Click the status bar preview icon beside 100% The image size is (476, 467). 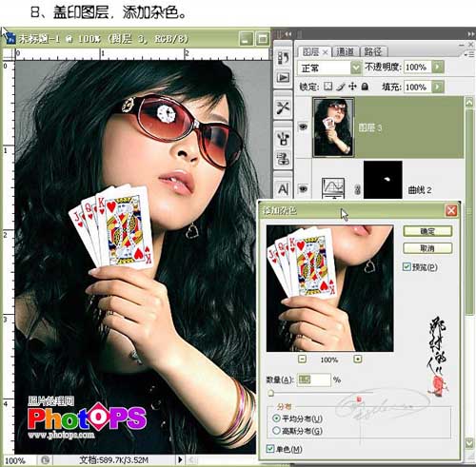pos(45,460)
